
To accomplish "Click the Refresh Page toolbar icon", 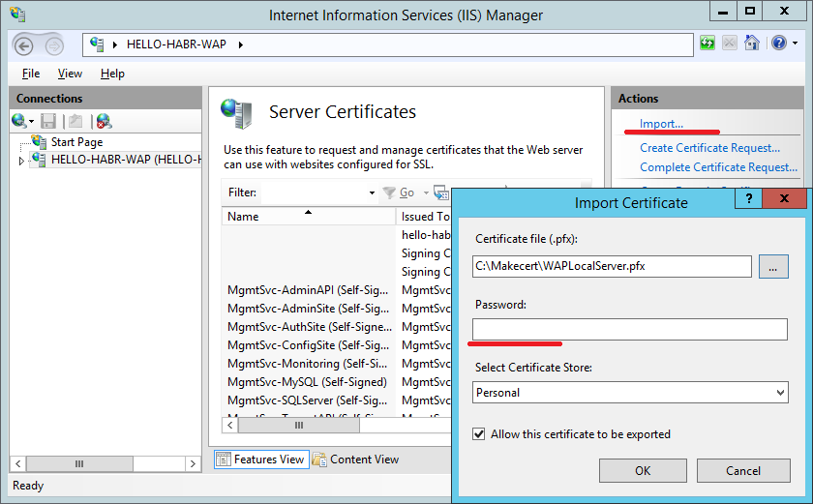I will (708, 44).
